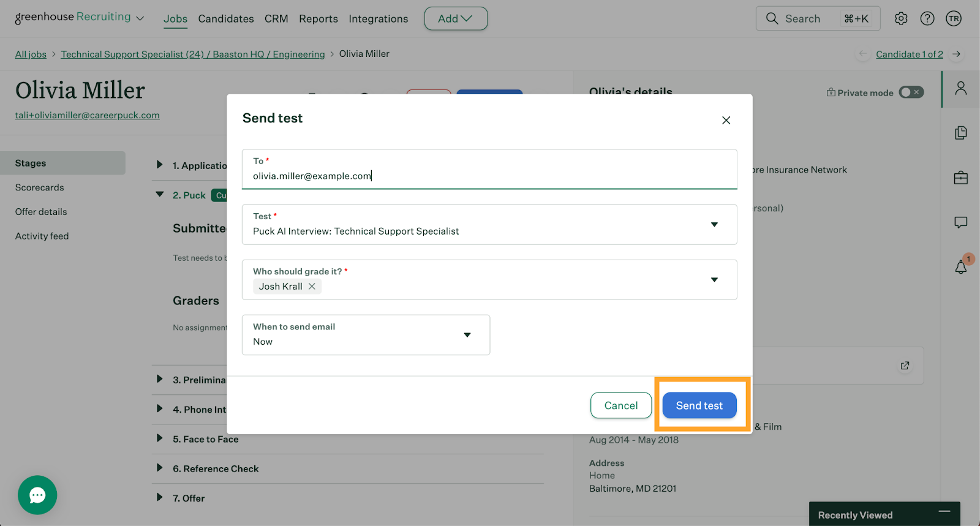980x526 pixels.
Task: Click the documents icon in right sidebar
Action: coord(960,133)
